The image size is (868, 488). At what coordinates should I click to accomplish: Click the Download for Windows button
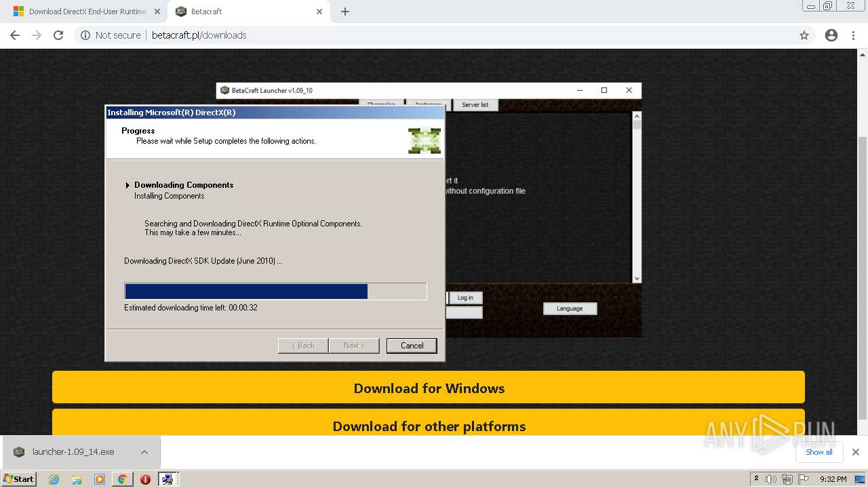(429, 388)
